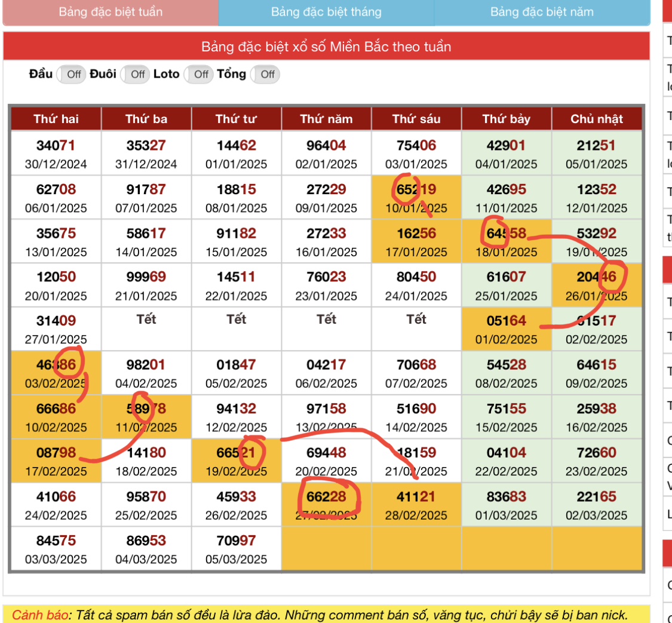Turn on the Loto switch
Image resolution: width=672 pixels, height=623 pixels.
[x=200, y=75]
